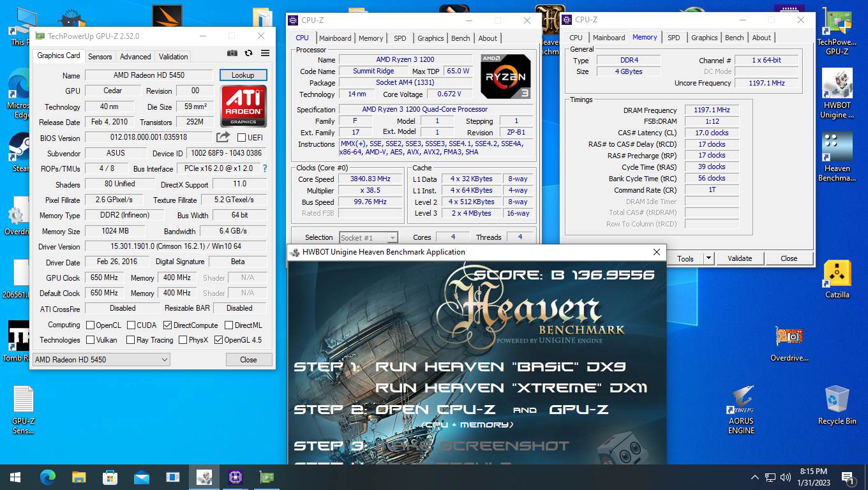
Task: Click the GPU-Z Name field showing AMD Radeon HD 5450
Action: tap(149, 75)
